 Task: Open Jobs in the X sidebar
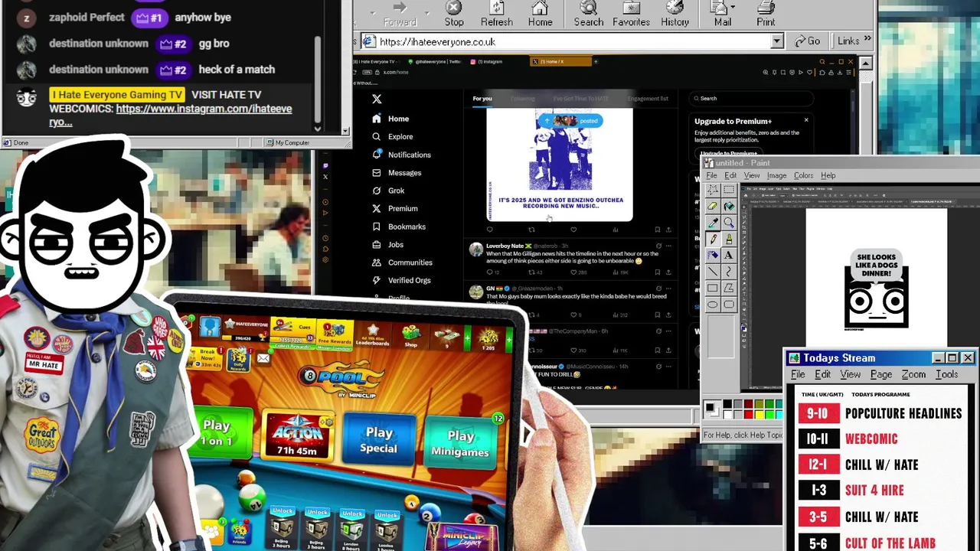tap(387, 244)
